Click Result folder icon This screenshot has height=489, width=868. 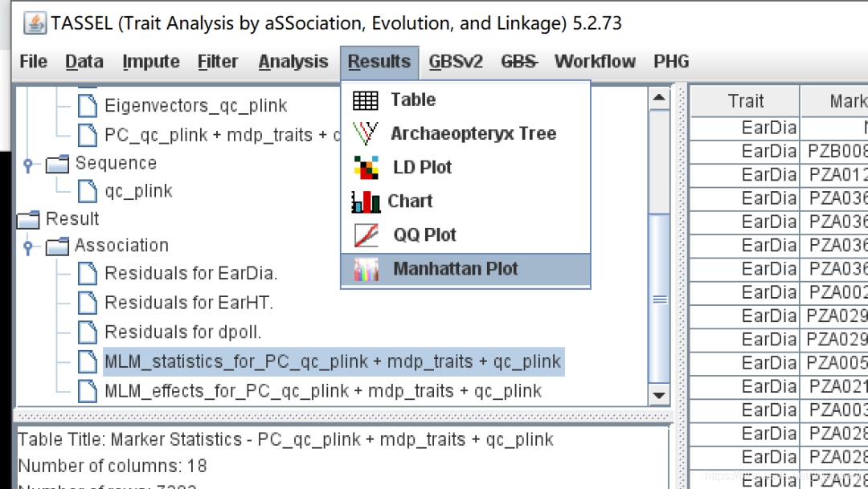tap(28, 219)
